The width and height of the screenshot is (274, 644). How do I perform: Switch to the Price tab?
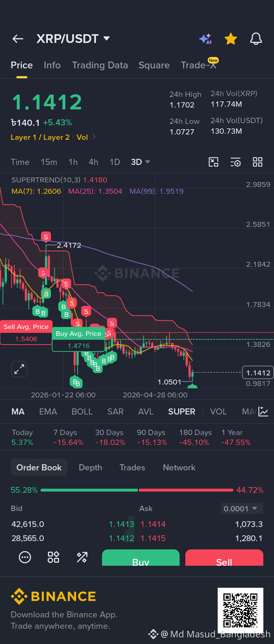(22, 65)
